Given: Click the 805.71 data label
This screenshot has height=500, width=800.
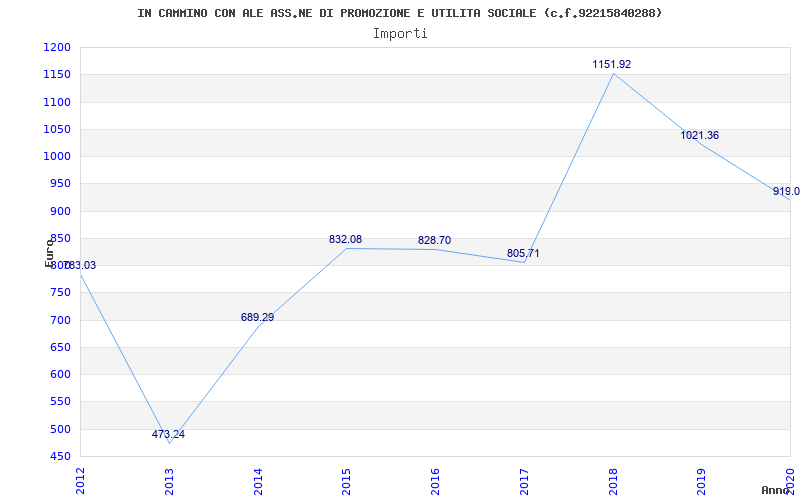Looking at the screenshot, I should pos(523,253).
